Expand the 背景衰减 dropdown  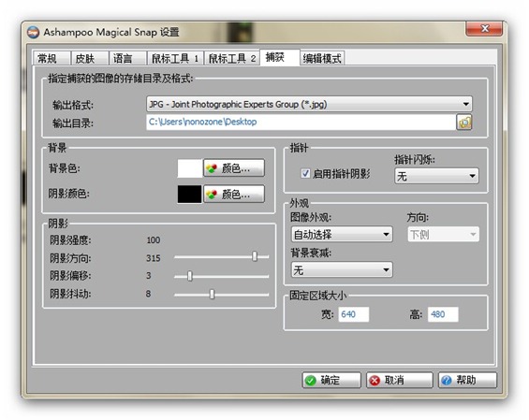[x=342, y=270]
